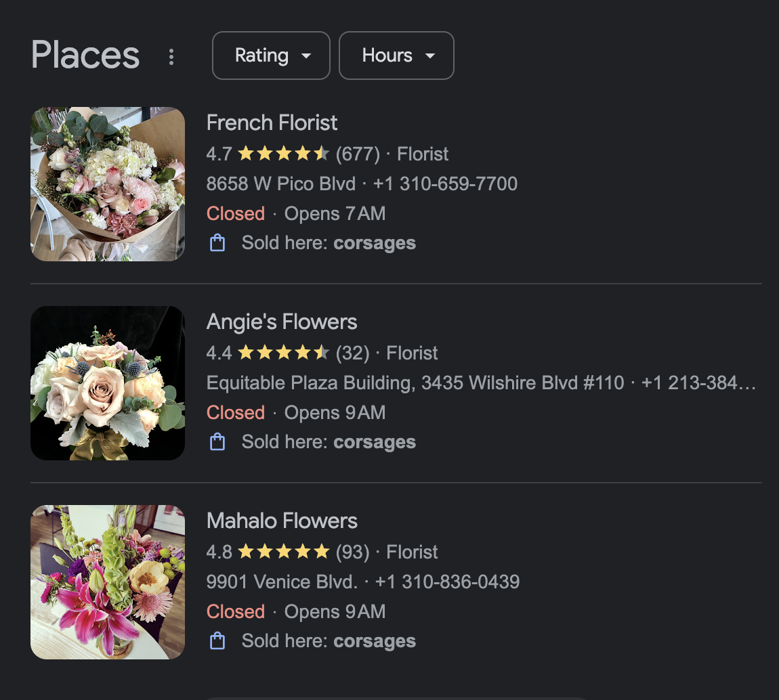Screen dimensions: 779x700
Task: Click the Places heading
Action: point(85,56)
